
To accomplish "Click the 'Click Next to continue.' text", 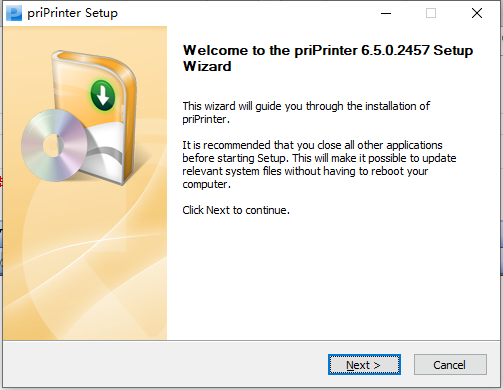I will 236,210.
